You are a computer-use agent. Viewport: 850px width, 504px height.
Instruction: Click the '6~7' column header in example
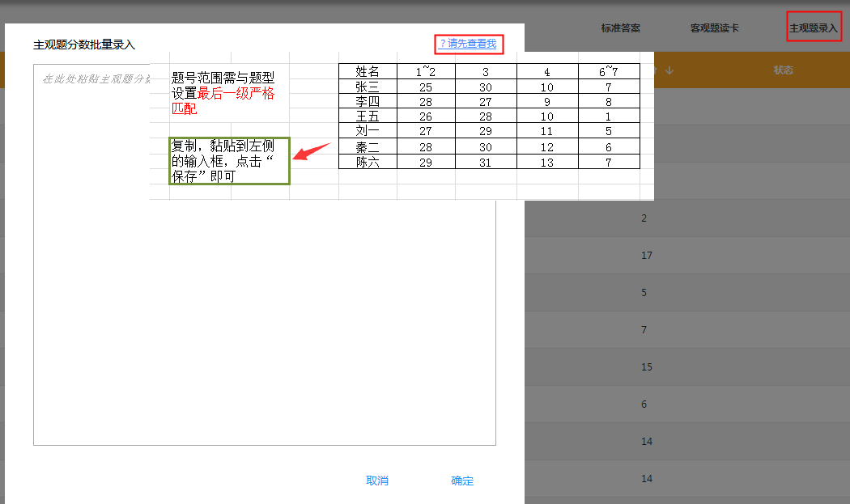[x=608, y=72]
